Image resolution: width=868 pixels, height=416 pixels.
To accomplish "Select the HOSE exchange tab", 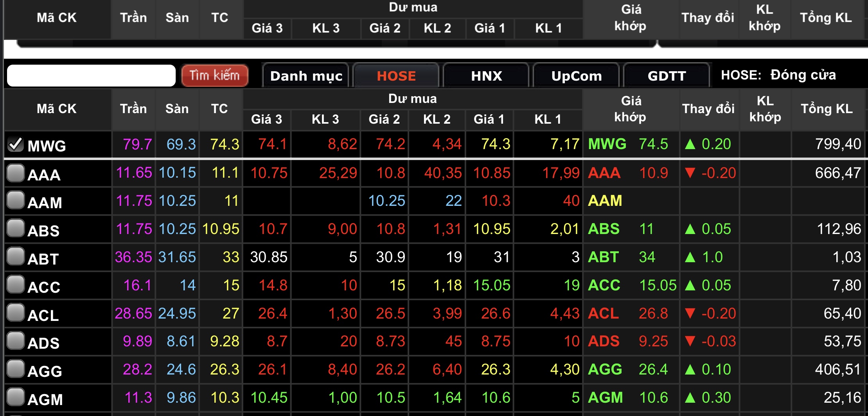I will 396,76.
